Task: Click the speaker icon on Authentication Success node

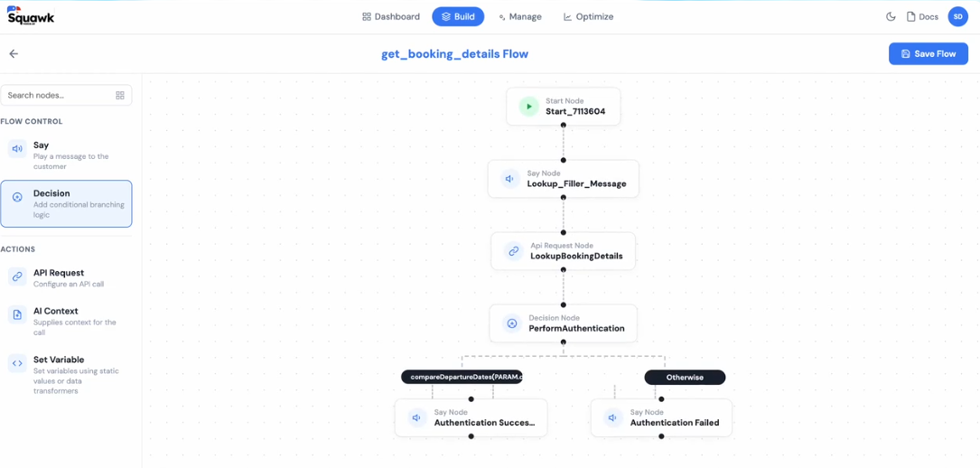Action: click(x=417, y=417)
